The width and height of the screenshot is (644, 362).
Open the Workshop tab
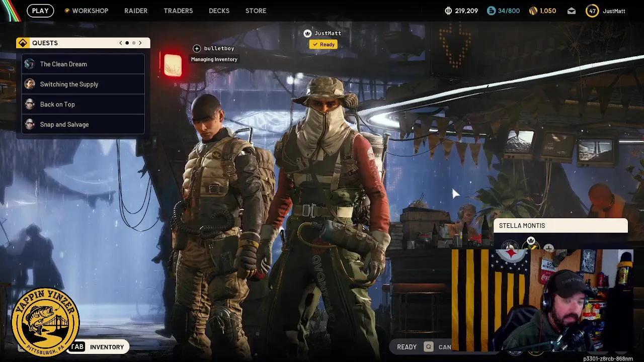(90, 11)
